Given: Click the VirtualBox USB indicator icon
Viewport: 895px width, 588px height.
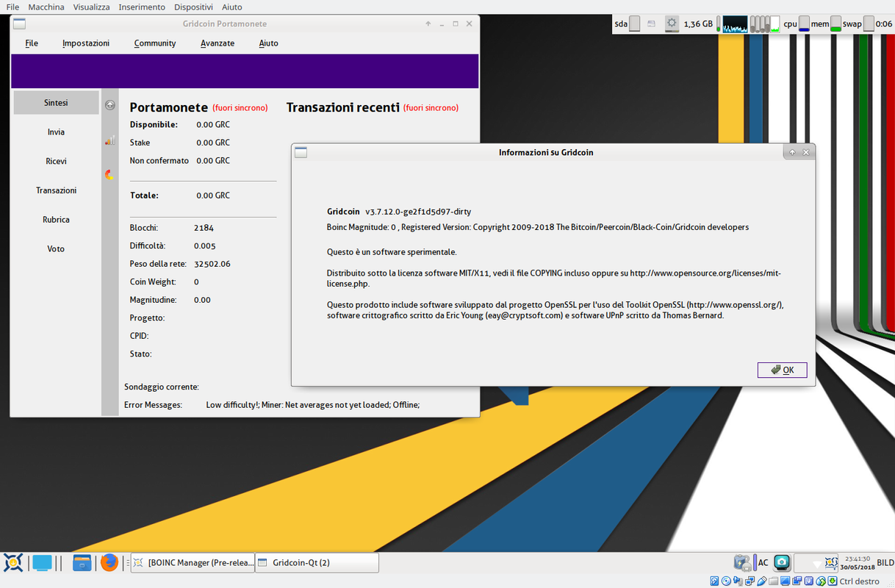Looking at the screenshot, I should point(761,581).
